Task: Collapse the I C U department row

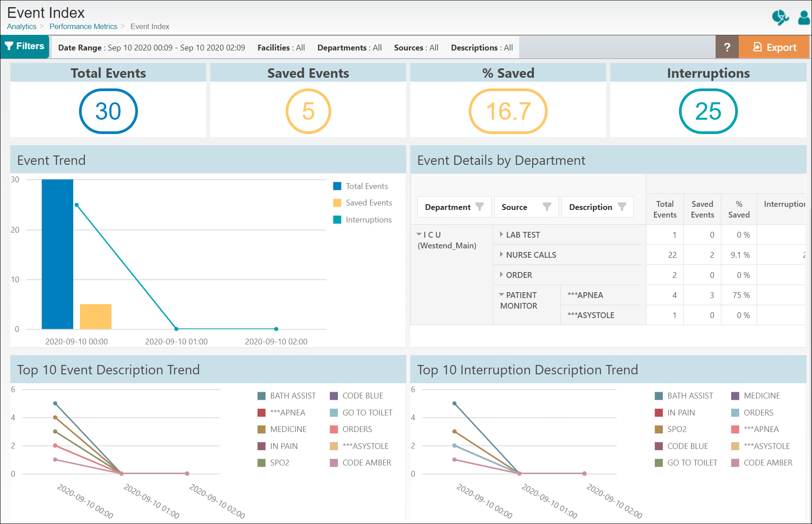Action: coord(419,235)
